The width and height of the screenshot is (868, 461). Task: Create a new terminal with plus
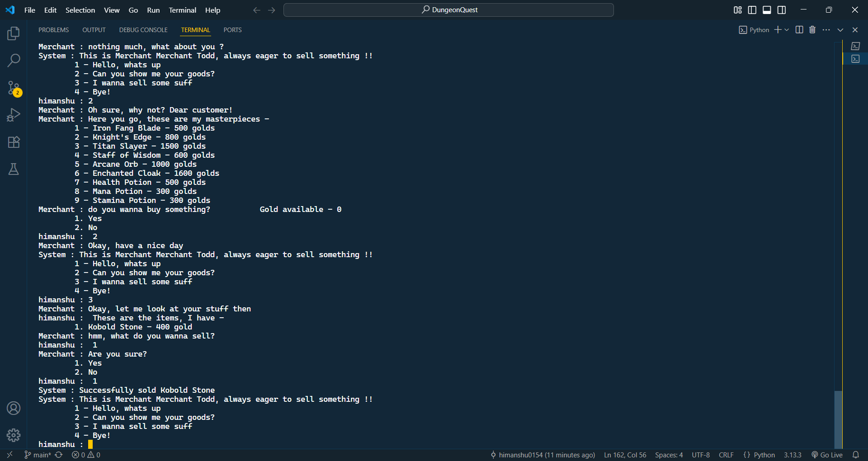[778, 30]
